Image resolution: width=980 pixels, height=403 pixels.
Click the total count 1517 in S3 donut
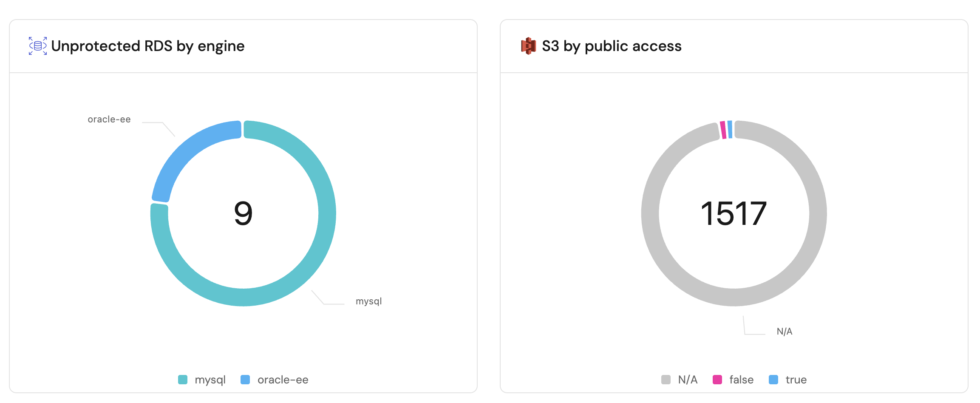coord(734,213)
